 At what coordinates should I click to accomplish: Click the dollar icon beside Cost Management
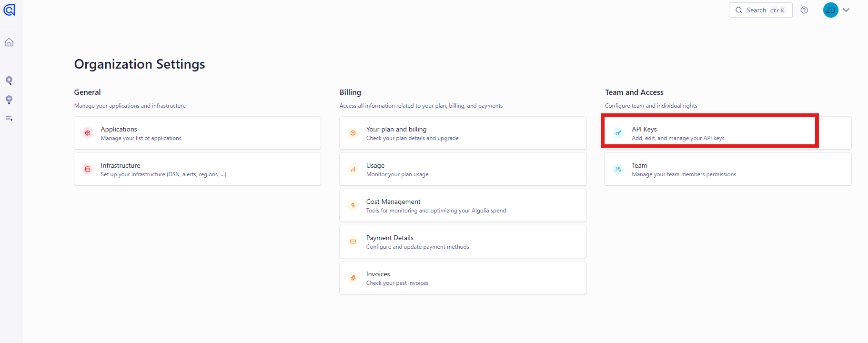coord(353,205)
